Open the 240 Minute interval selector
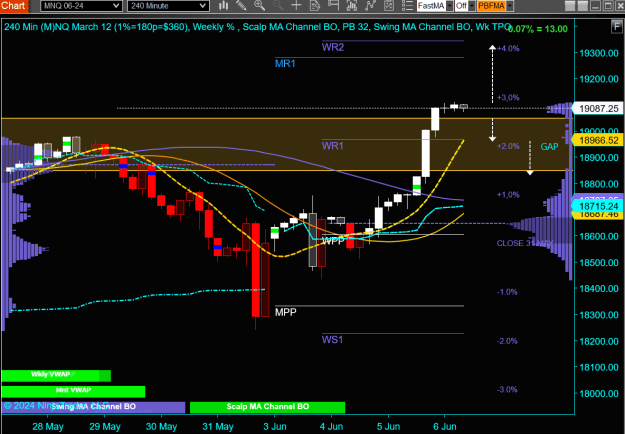Image resolution: width=625 pixels, height=434 pixels. pyautogui.click(x=168, y=6)
